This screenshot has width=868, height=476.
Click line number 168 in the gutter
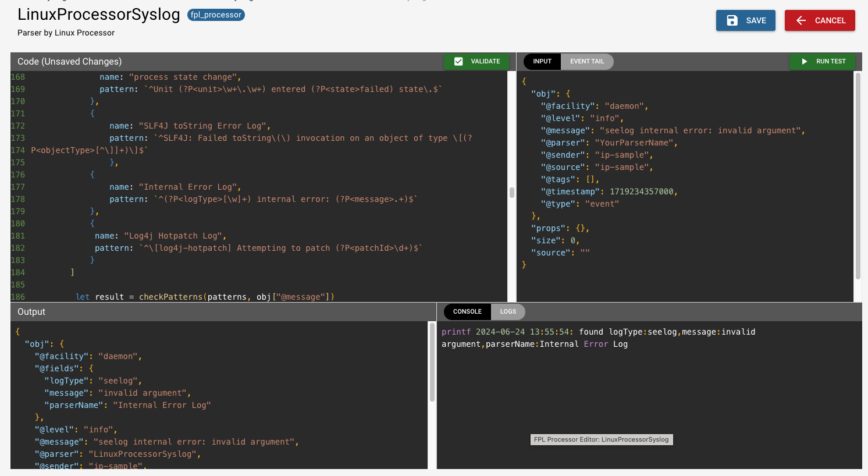tap(18, 77)
